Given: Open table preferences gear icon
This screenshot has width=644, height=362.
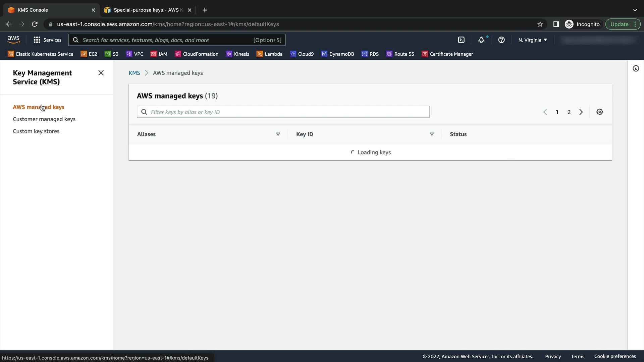Looking at the screenshot, I should tap(600, 112).
